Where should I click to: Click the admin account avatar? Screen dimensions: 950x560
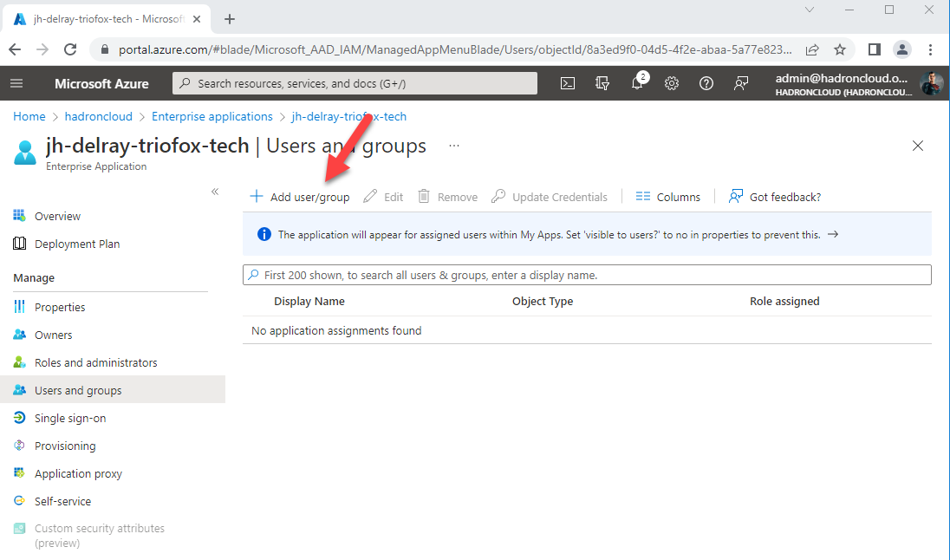(x=931, y=83)
